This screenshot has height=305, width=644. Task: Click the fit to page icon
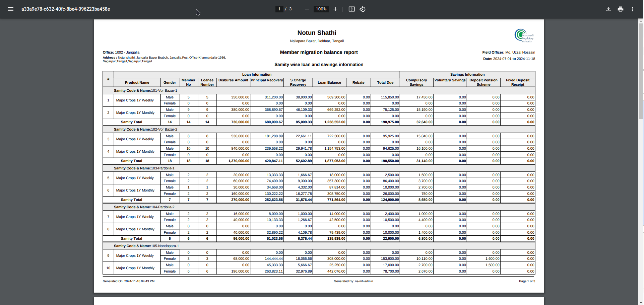coord(352,9)
